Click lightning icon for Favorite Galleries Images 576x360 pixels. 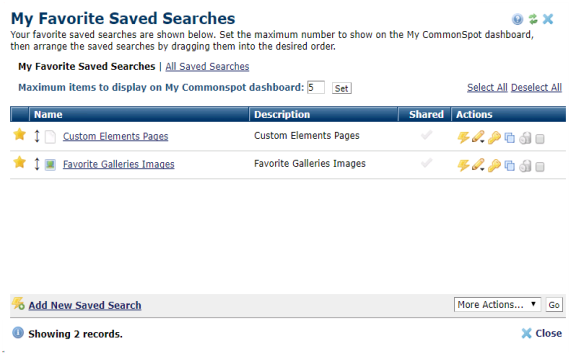[x=463, y=165]
